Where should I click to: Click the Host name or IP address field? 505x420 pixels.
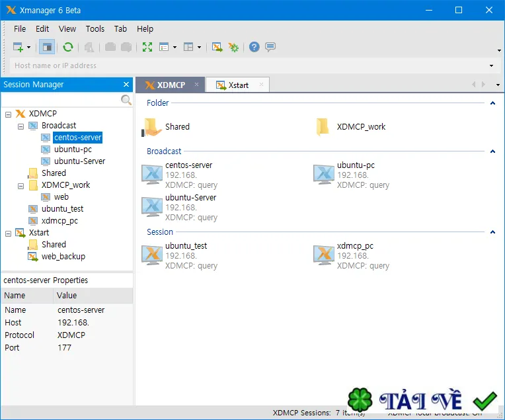click(x=248, y=65)
